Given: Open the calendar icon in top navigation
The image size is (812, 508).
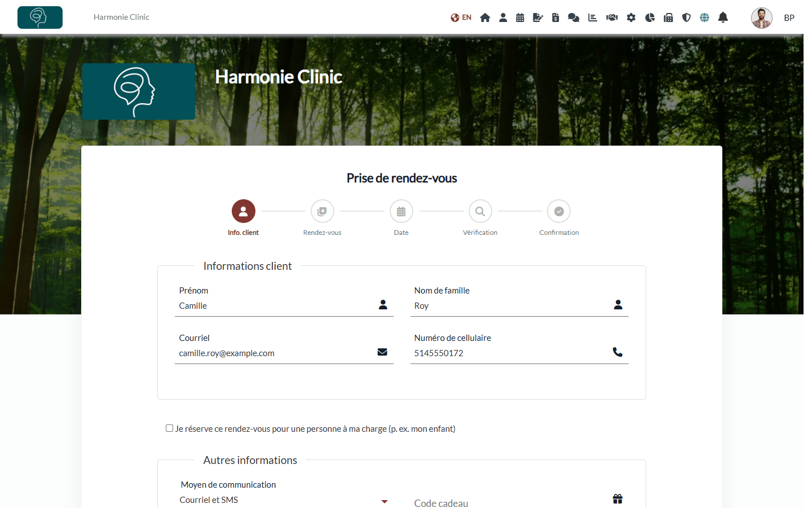Looking at the screenshot, I should (x=520, y=17).
